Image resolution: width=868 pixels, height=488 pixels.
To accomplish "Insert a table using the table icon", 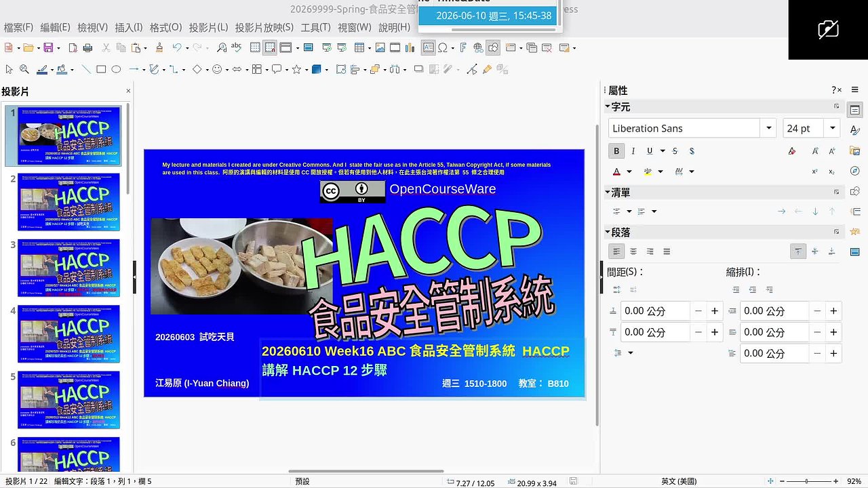I will pos(359,47).
